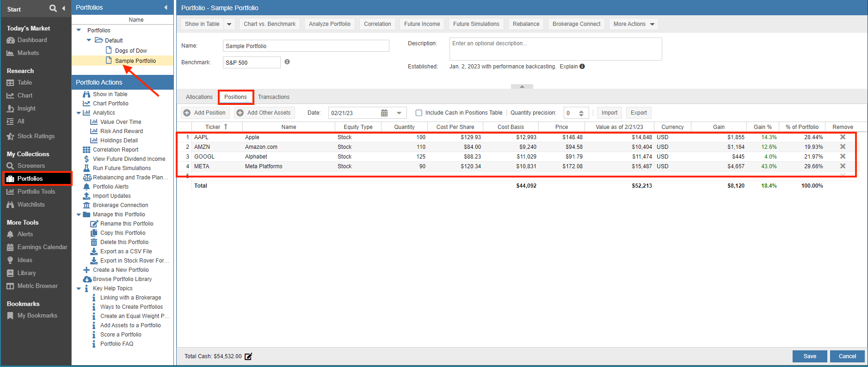Click into the Name input field
Viewport: 868px width, 367px height.
(x=306, y=46)
